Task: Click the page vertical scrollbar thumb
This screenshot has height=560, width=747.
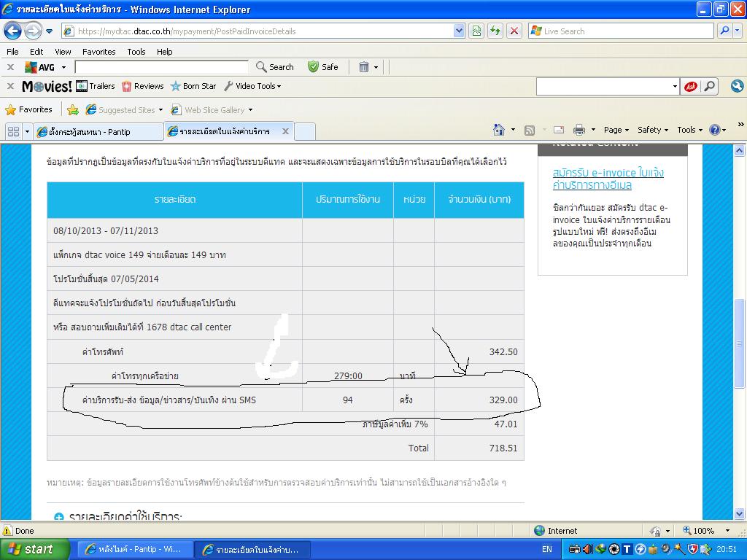Action: coord(739,343)
